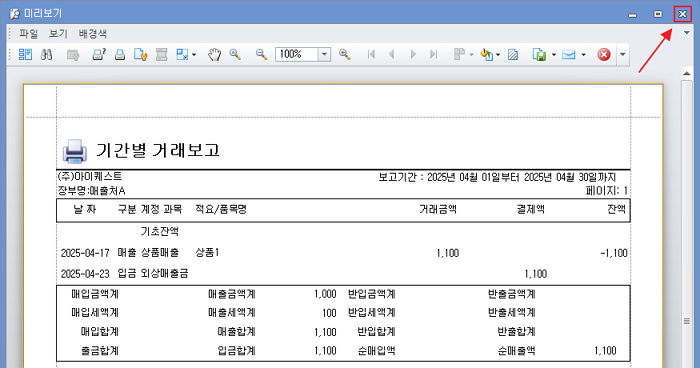
Task: Click the 장부명:매출처A line
Action: tap(92, 191)
